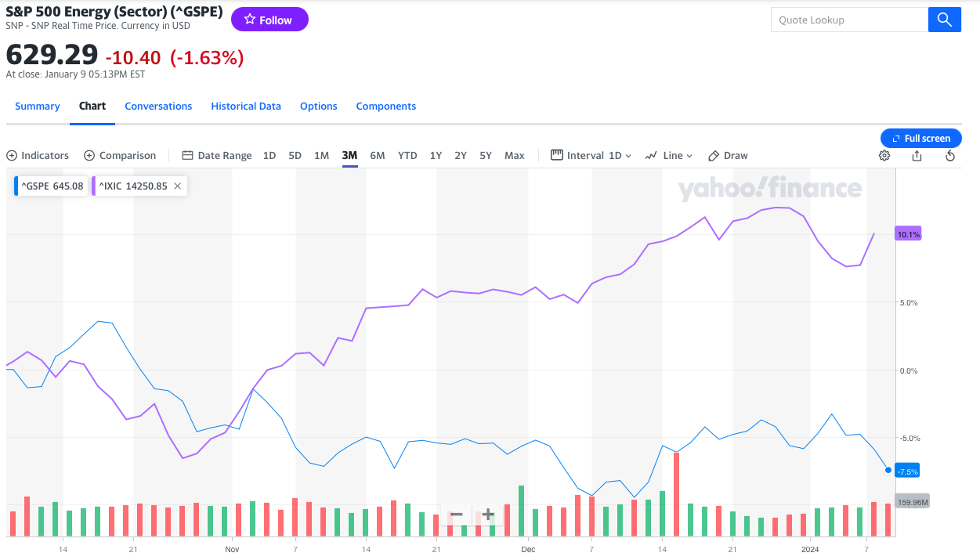This screenshot has width=980, height=560.
Task: Choose the YTD range
Action: pyautogui.click(x=407, y=156)
